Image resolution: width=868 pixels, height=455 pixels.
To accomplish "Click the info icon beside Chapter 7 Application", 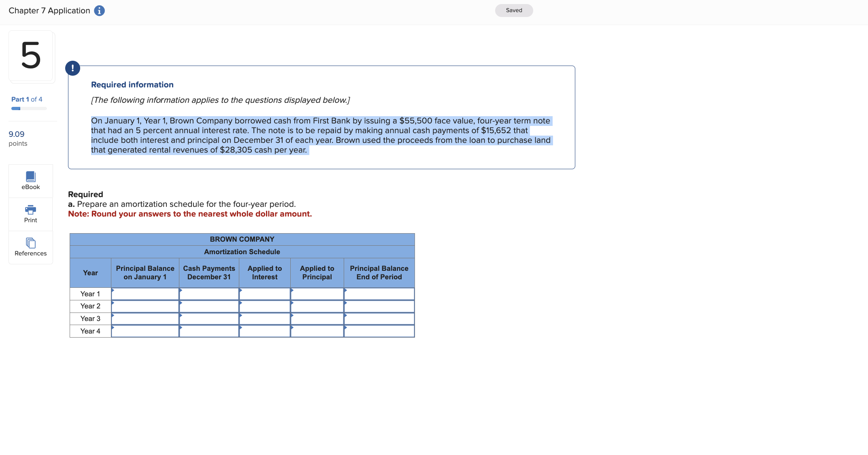I will point(99,11).
